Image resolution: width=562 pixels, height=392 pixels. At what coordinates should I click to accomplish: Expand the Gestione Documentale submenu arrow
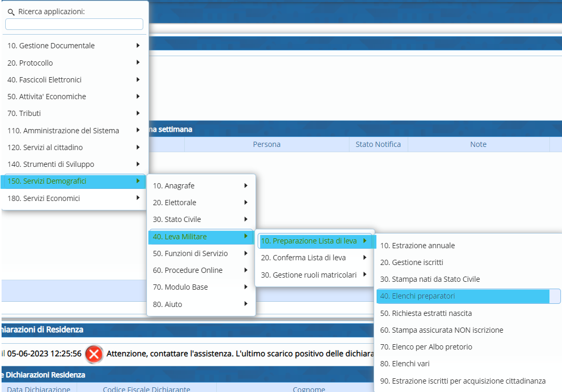pyautogui.click(x=137, y=46)
